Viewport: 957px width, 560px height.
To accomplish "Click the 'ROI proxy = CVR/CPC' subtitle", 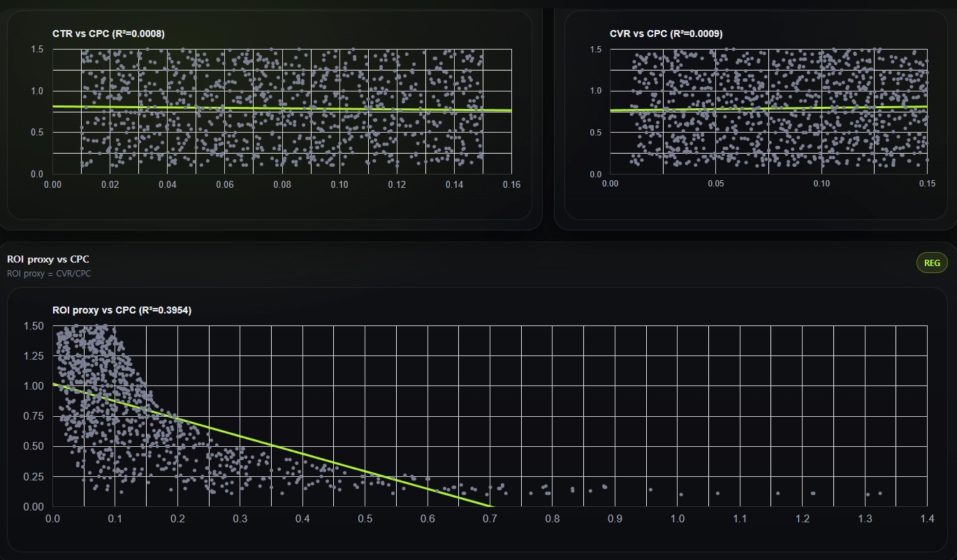I will pos(49,274).
